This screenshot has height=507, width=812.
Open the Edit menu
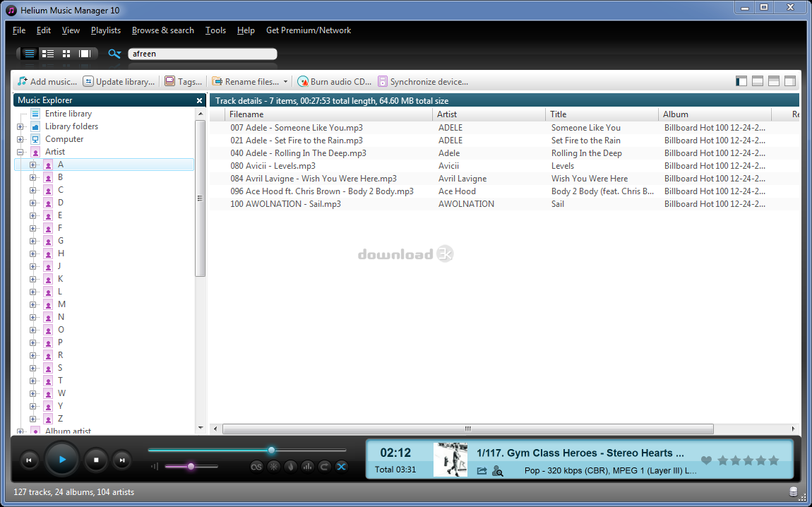click(x=44, y=30)
